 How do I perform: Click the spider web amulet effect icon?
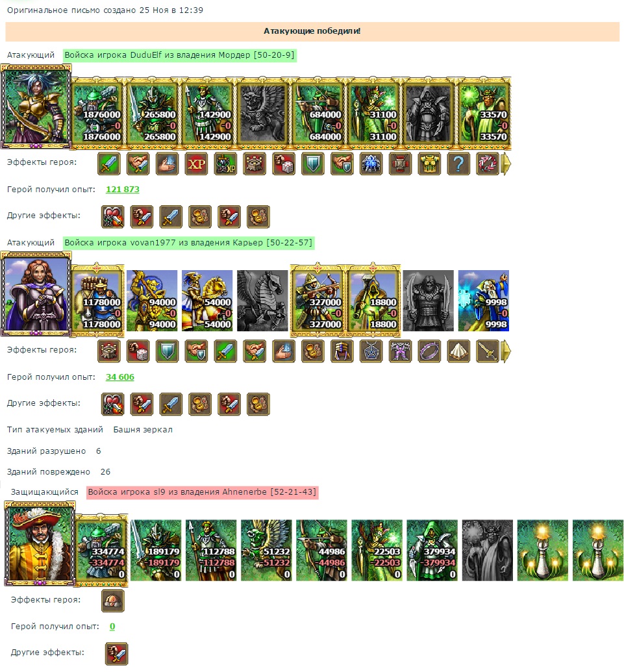[371, 351]
